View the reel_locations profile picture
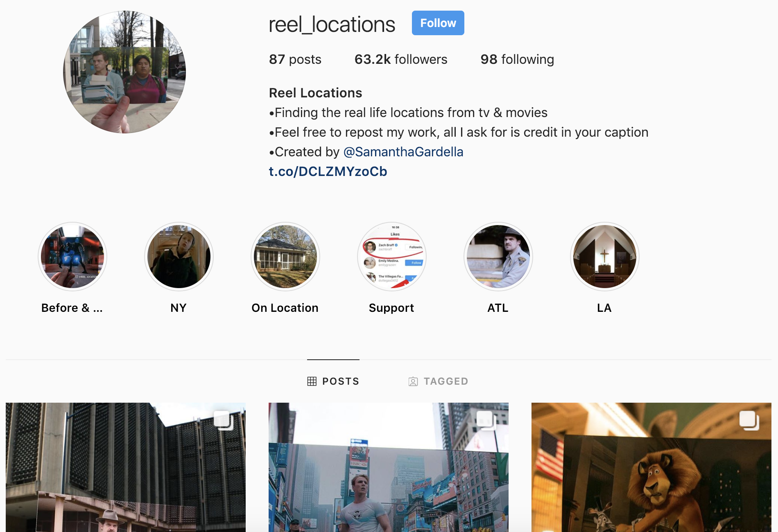 tap(124, 72)
